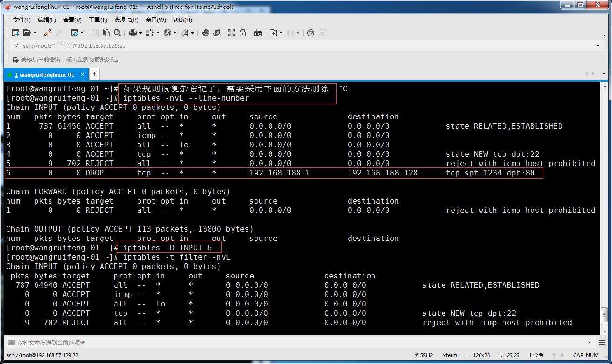Click the Copy icon in toolbar
This screenshot has width=612, height=364.
(x=95, y=33)
